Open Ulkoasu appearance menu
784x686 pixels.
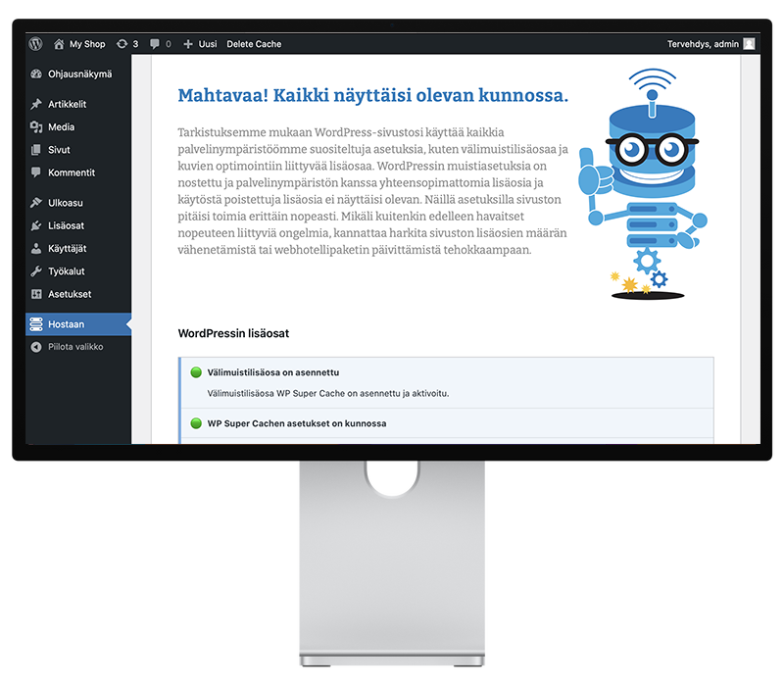[x=66, y=203]
